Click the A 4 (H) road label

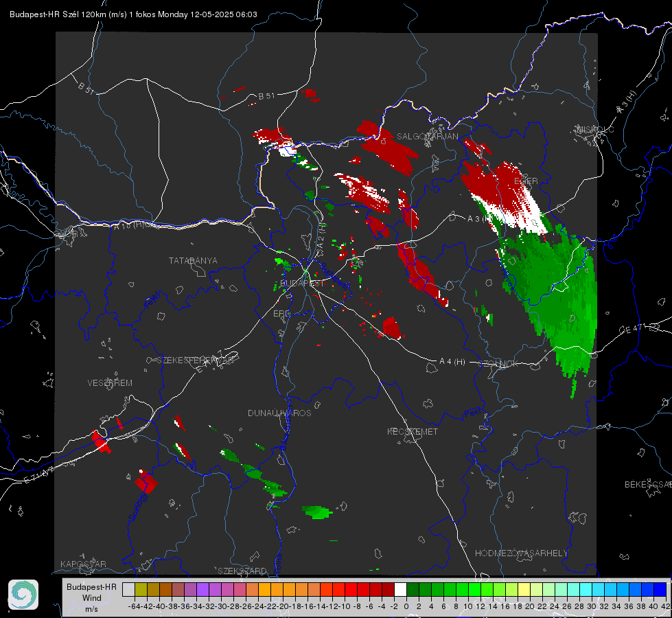coord(452,362)
